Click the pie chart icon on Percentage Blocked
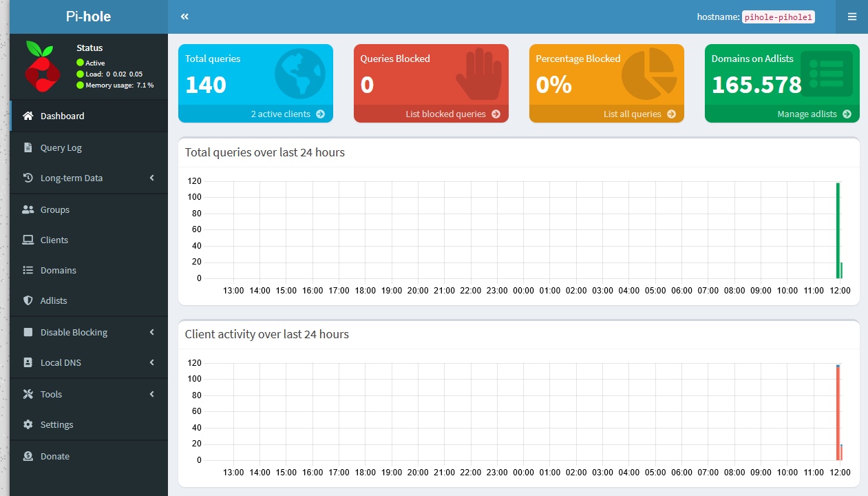Screen dimensions: 868x496 (649, 74)
